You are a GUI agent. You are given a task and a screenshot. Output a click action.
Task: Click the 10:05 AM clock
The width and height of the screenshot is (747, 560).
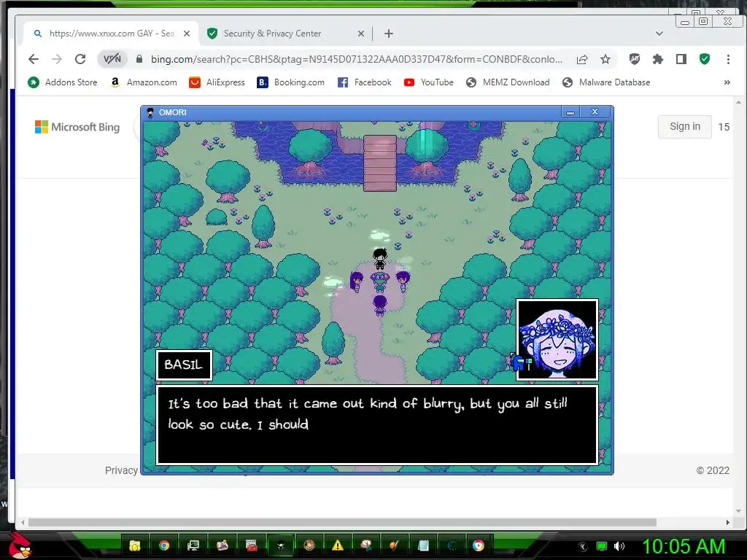[684, 547]
